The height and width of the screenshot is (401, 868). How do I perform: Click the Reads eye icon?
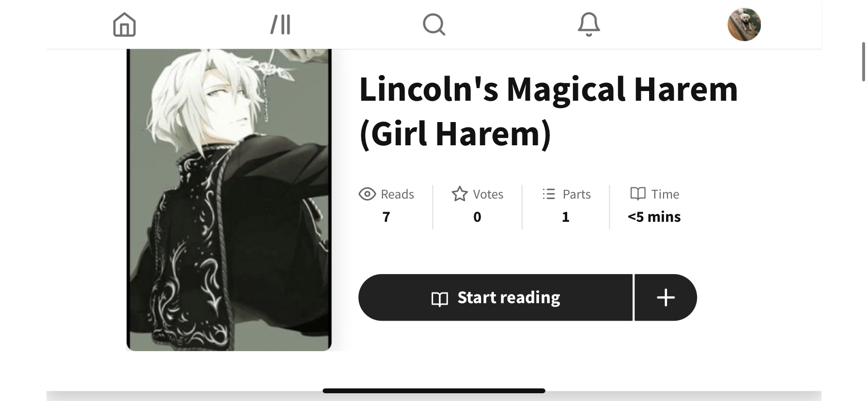pos(367,194)
